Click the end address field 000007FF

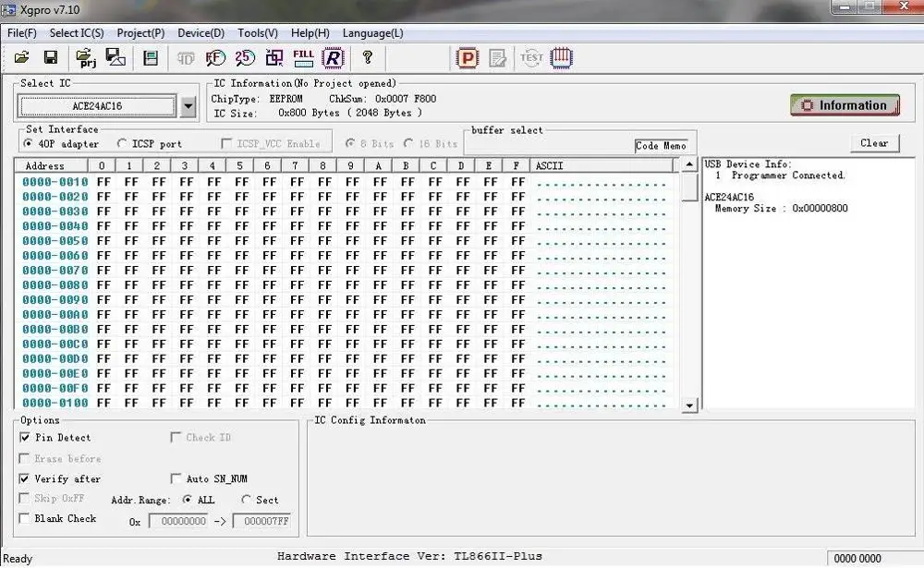click(x=262, y=521)
